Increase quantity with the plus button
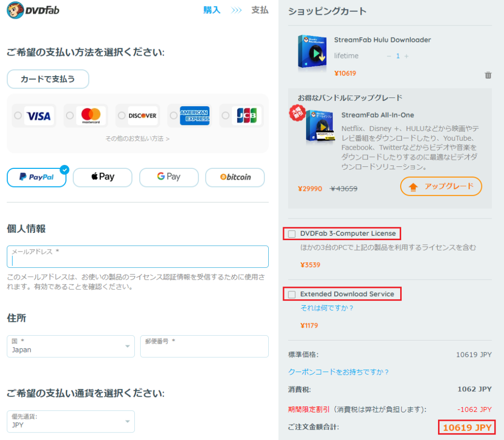 (x=407, y=56)
